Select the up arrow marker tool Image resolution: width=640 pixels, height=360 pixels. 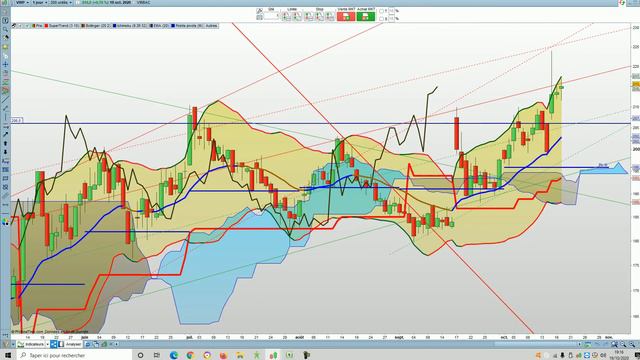click(x=5, y=143)
